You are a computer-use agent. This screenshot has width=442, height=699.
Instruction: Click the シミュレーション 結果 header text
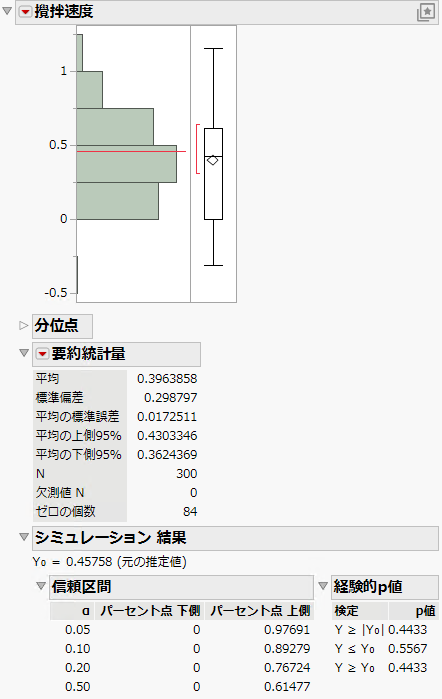point(110,538)
